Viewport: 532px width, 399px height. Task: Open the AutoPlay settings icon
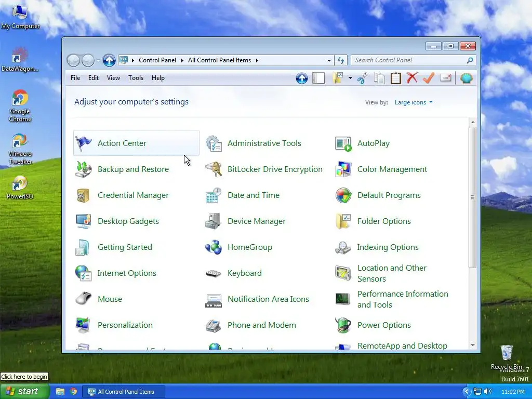(343, 143)
